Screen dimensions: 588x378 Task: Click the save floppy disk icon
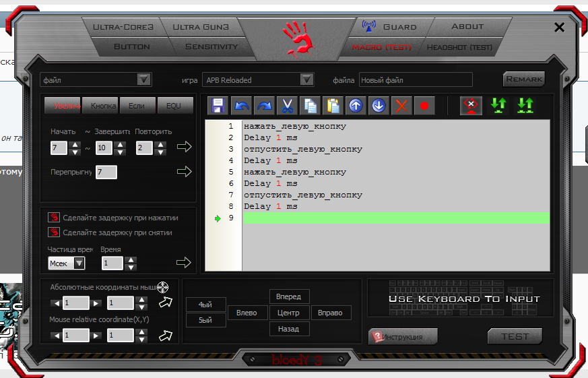218,106
